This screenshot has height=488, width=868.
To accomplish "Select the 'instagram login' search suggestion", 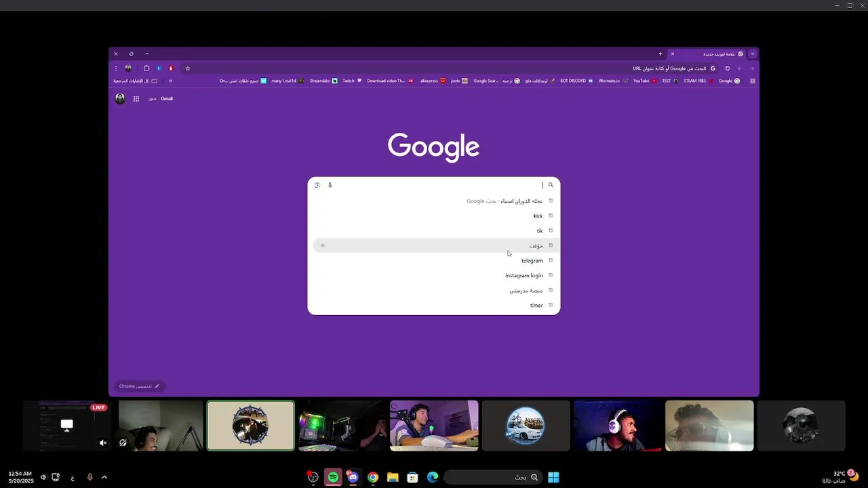I will tap(434, 275).
